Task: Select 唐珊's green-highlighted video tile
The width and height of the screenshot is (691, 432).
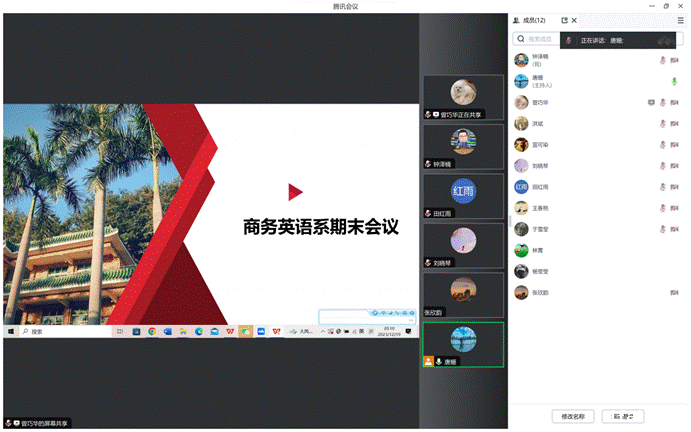Action: click(463, 345)
